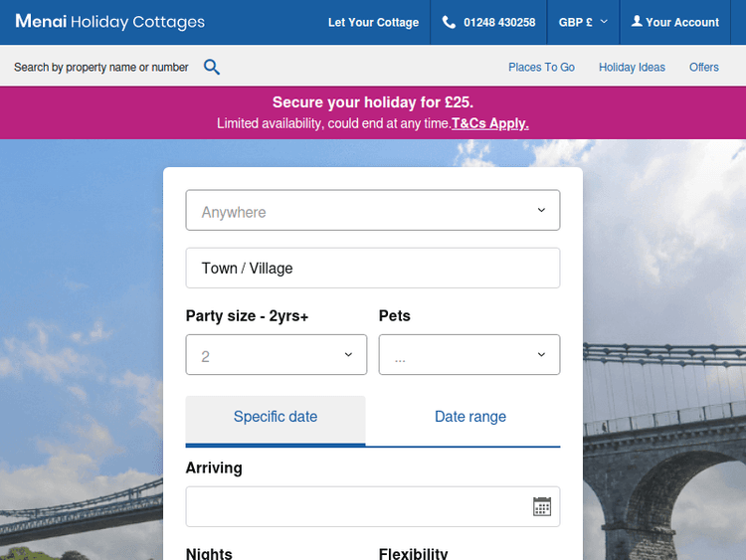Click the Town / Village input field
This screenshot has height=560, width=746.
click(373, 269)
